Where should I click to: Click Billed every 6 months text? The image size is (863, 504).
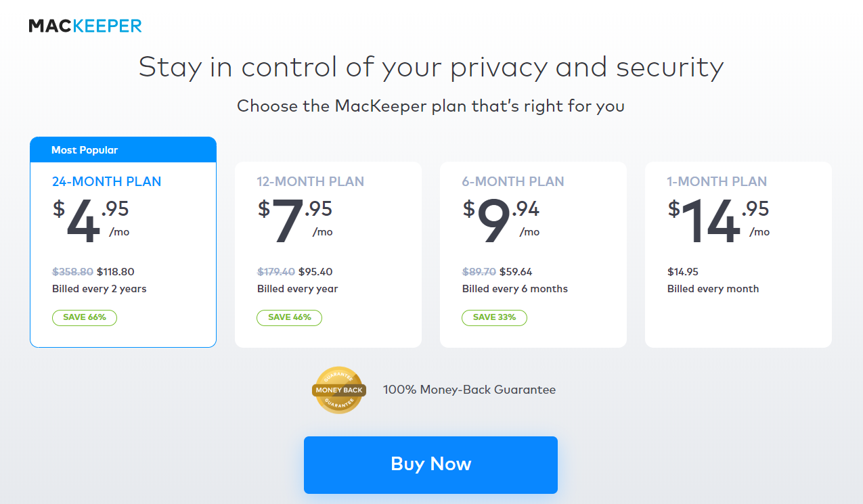514,289
